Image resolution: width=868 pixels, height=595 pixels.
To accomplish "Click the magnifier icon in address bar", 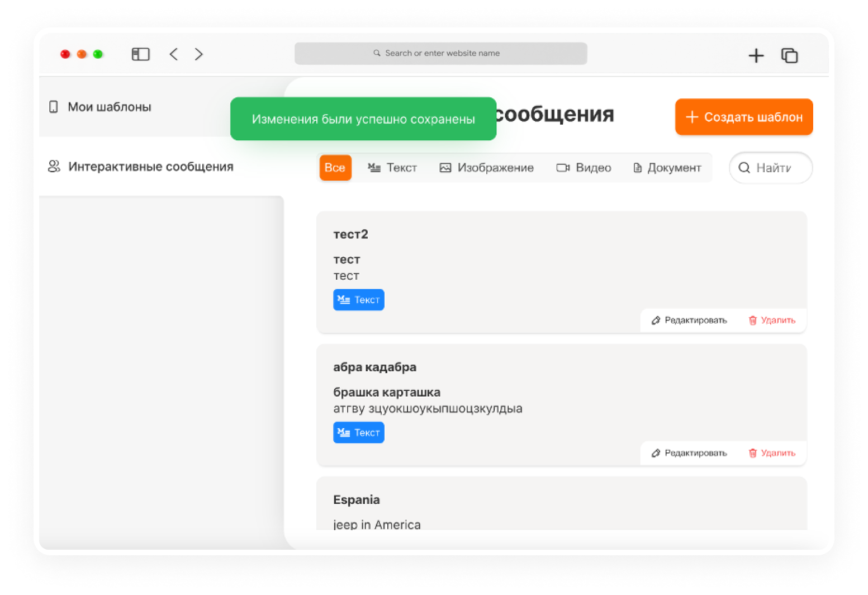I will coord(377,53).
